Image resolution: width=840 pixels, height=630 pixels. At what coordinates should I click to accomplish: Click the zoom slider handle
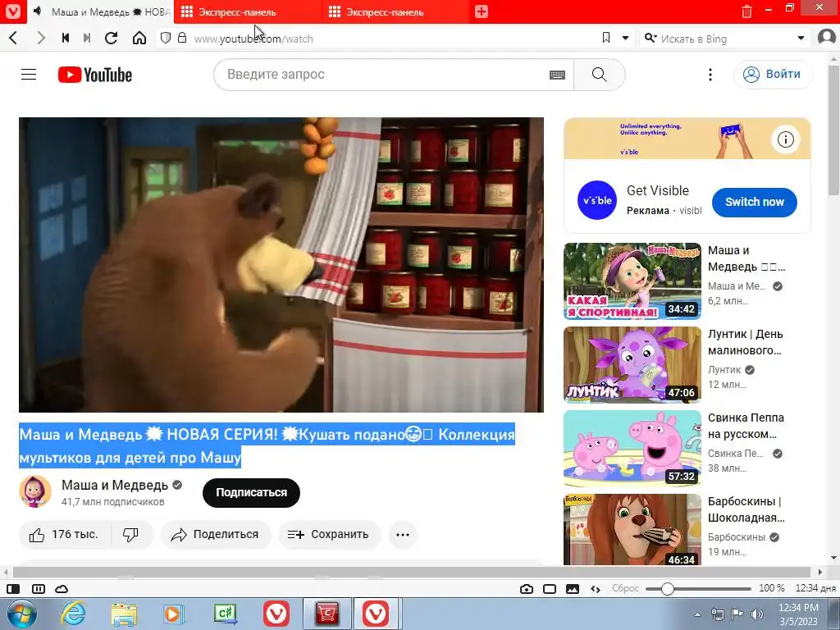point(667,589)
